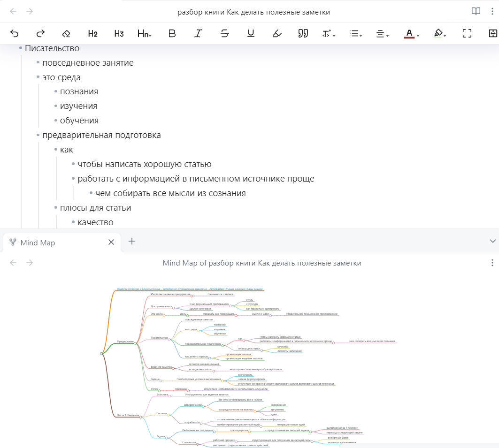Select the clear formatting eraser icon
499x448 pixels.
click(66, 33)
